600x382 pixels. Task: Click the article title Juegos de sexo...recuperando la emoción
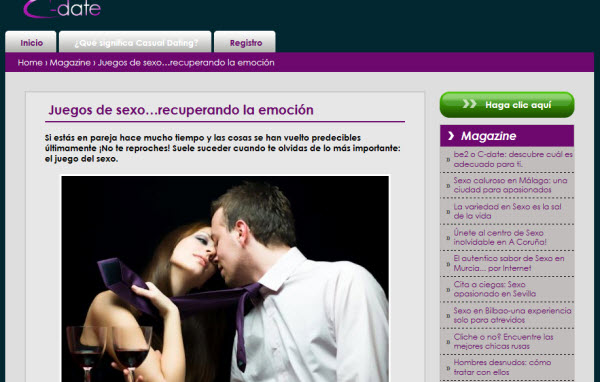coord(181,110)
